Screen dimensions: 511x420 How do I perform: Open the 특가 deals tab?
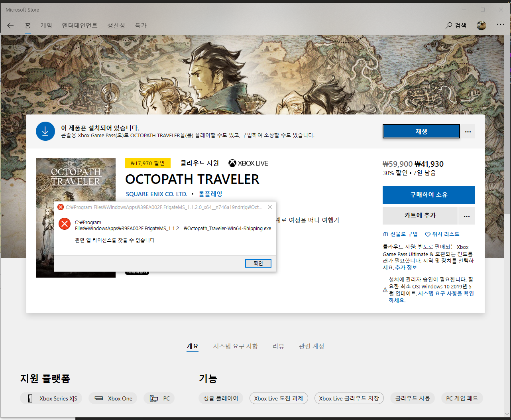pos(141,26)
